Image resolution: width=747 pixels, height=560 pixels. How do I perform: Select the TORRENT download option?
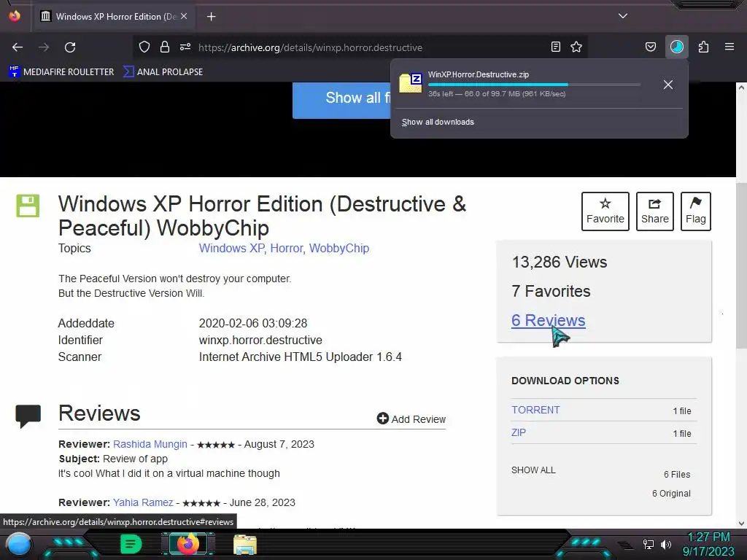click(535, 410)
